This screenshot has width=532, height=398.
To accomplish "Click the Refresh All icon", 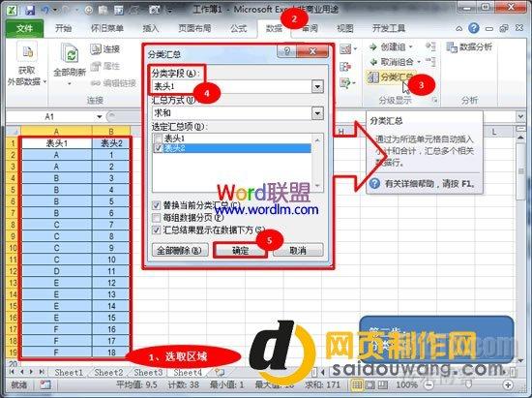I will [x=70, y=53].
